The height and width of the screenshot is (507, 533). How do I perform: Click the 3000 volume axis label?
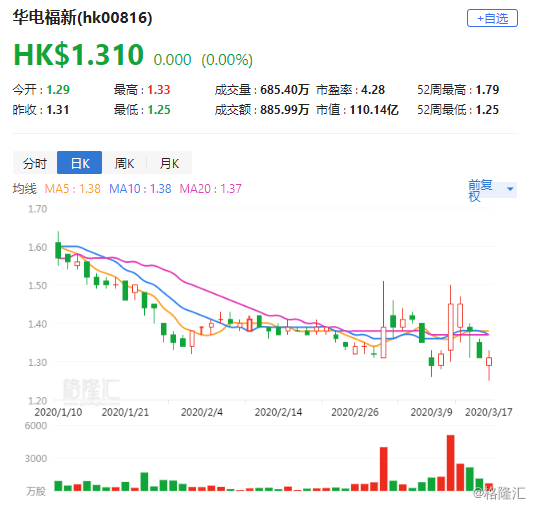36,458
